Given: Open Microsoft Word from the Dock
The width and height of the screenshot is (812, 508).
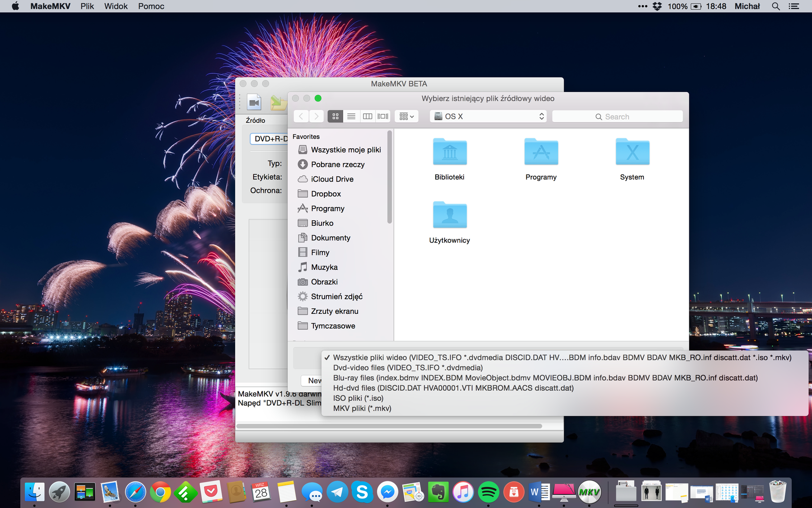Looking at the screenshot, I should (539, 492).
